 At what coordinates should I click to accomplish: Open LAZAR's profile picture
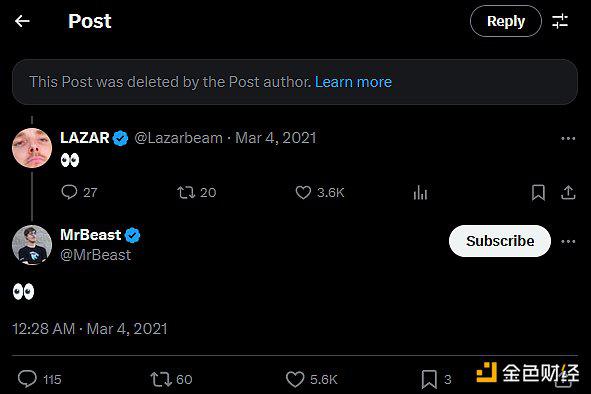click(32, 148)
